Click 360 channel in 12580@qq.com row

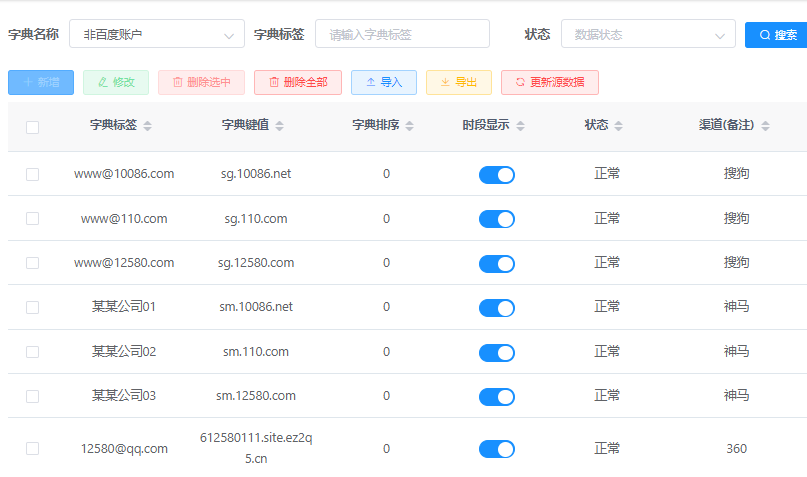[736, 449]
